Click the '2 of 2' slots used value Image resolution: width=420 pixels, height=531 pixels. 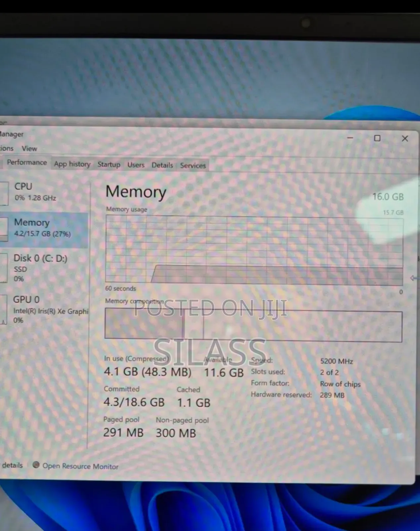click(329, 372)
